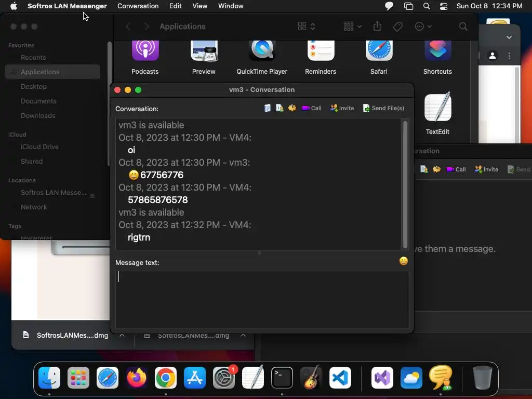The width and height of the screenshot is (532, 399).
Task: Open Visual Studio Code from the Dock
Action: pos(340,378)
